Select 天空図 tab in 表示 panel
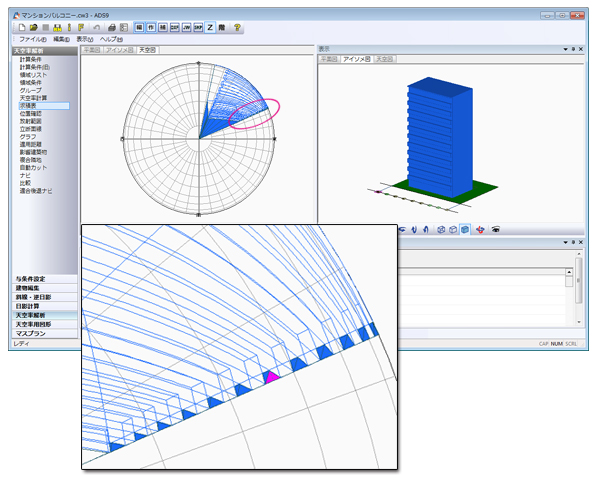Screen dimensions: 600x480 point(385,59)
